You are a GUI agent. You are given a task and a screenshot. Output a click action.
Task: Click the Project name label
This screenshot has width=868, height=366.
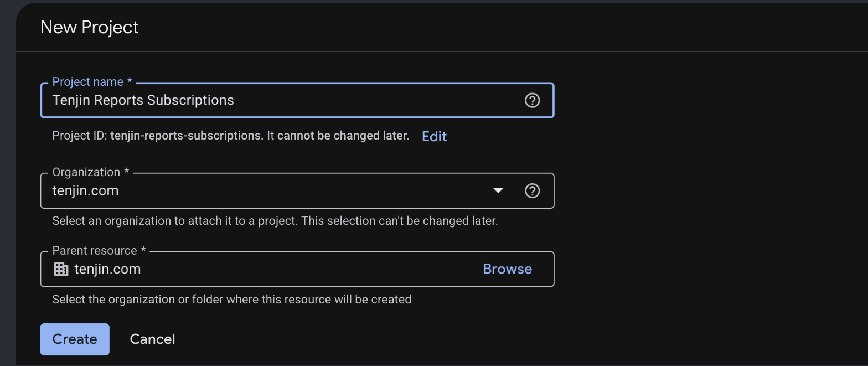pyautogui.click(x=92, y=82)
